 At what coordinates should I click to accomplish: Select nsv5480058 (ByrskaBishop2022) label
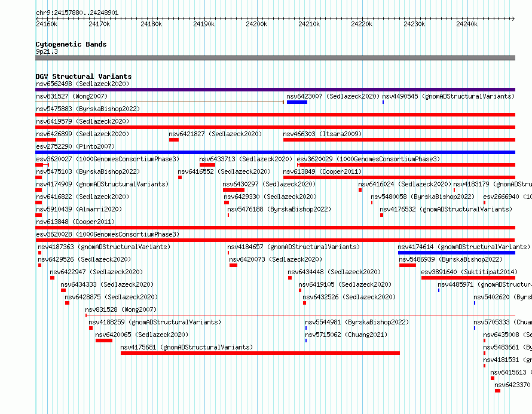(423, 197)
